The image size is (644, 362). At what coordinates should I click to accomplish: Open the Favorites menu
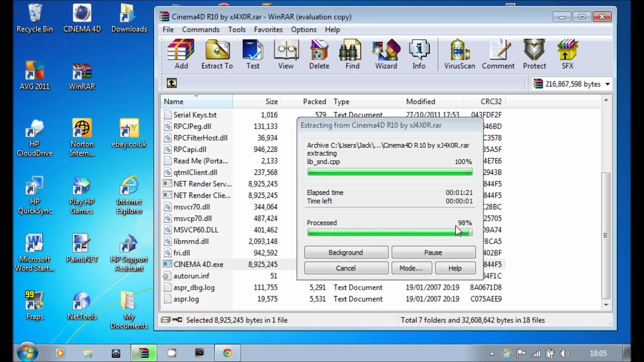(x=268, y=30)
